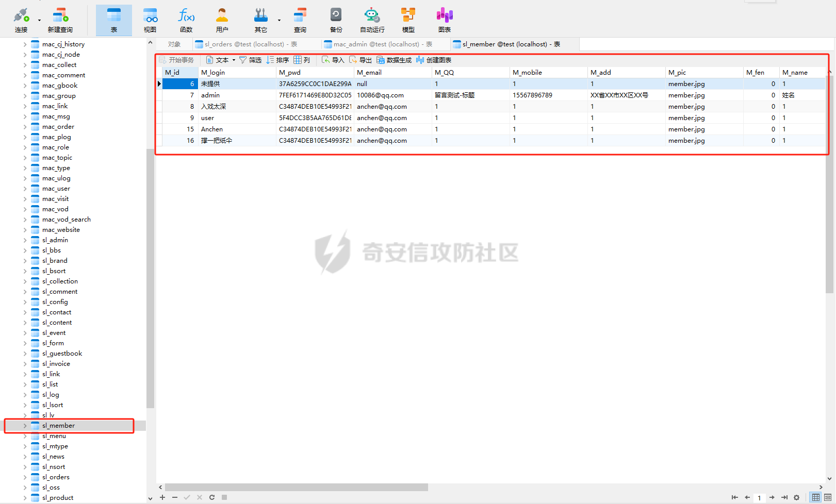Expand the sl_orders tree node
Viewport: 836px width, 504px height.
pos(25,477)
